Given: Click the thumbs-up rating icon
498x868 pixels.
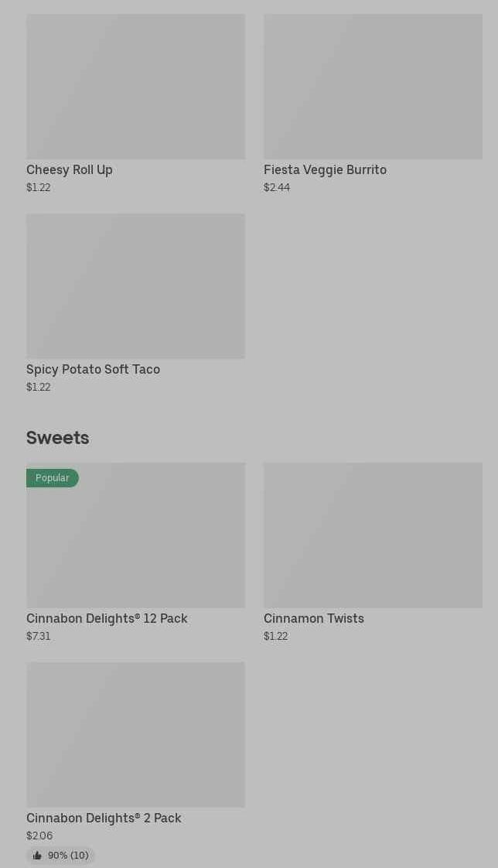Looking at the screenshot, I should point(37,856).
